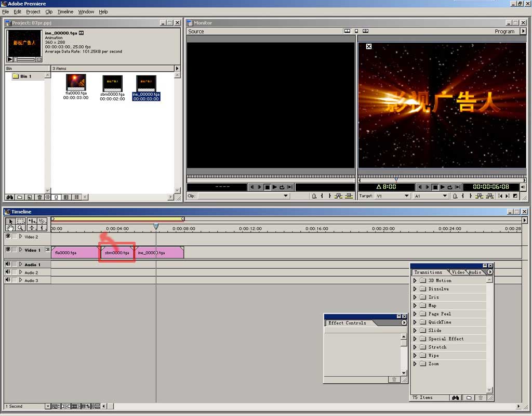This screenshot has height=416, width=532.
Task: Switch to the Video tab in Transitions palette
Action: (x=458, y=272)
